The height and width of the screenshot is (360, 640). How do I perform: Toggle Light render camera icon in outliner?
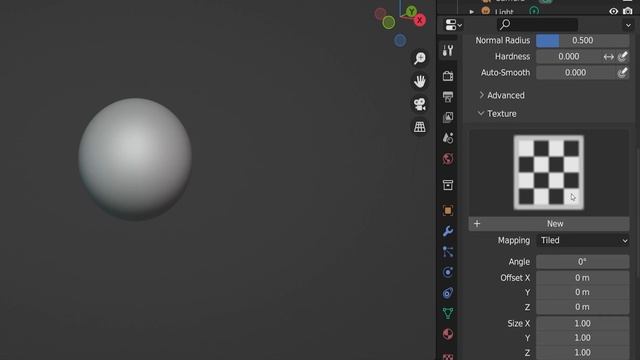coord(628,11)
